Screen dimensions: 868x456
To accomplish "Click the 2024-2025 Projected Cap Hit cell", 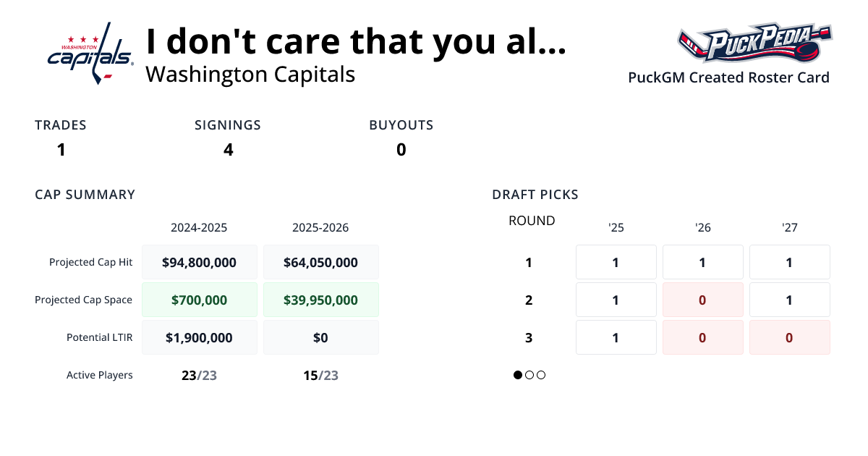I will pyautogui.click(x=200, y=262).
